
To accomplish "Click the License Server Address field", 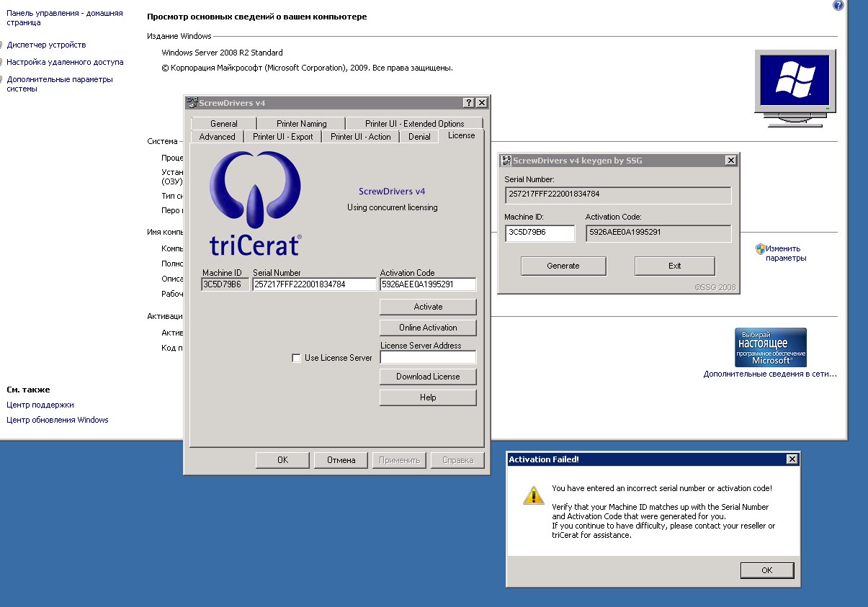I will [x=428, y=357].
